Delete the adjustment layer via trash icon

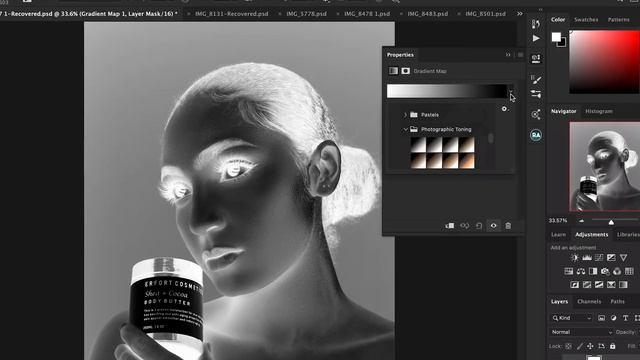pyautogui.click(x=508, y=226)
